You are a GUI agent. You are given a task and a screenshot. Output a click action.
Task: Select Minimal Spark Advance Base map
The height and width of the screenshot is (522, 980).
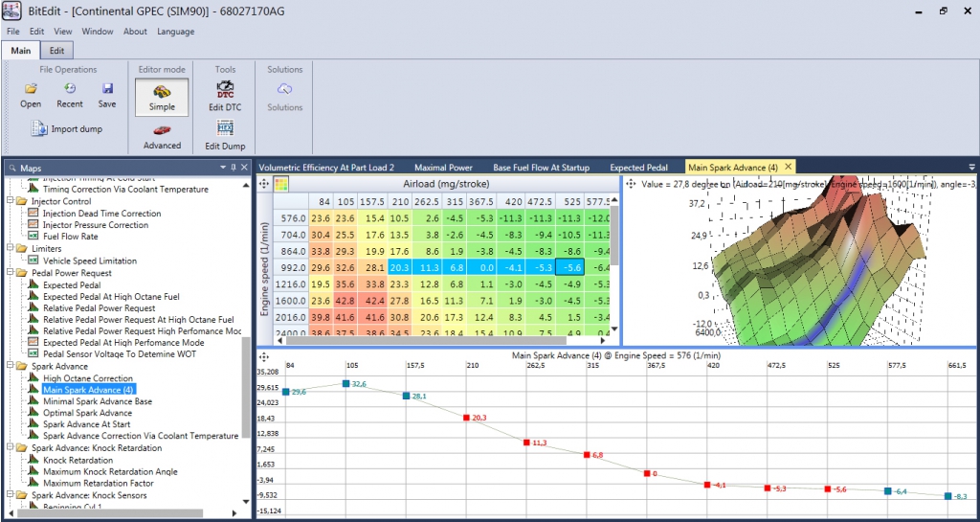click(x=98, y=402)
